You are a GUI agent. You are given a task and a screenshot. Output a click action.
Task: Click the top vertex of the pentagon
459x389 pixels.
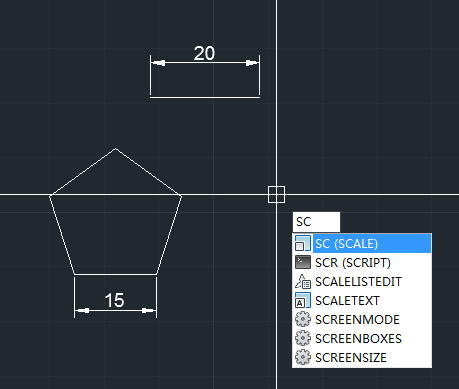115,149
